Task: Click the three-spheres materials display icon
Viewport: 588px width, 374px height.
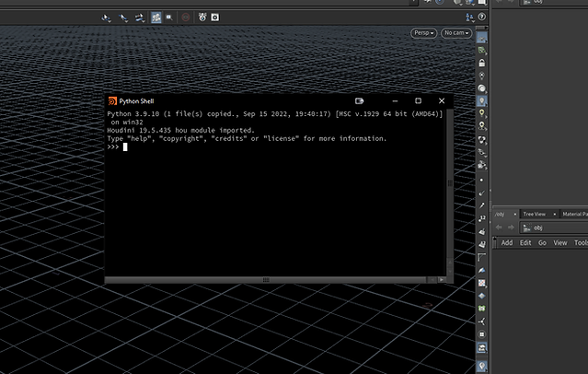Action: click(482, 140)
